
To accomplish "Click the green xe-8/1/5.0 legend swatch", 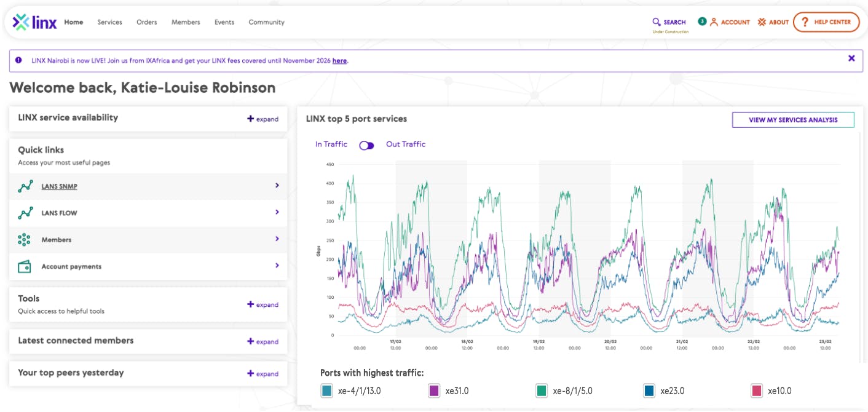I will 542,390.
